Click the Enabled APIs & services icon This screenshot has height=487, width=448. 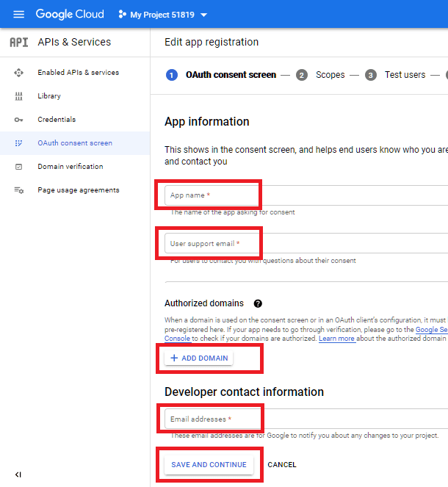[18, 73]
